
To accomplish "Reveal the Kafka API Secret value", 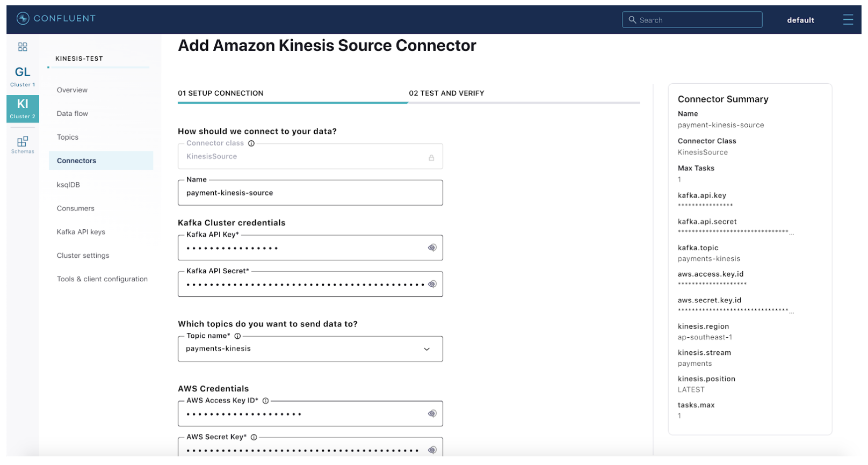I will [x=432, y=285].
